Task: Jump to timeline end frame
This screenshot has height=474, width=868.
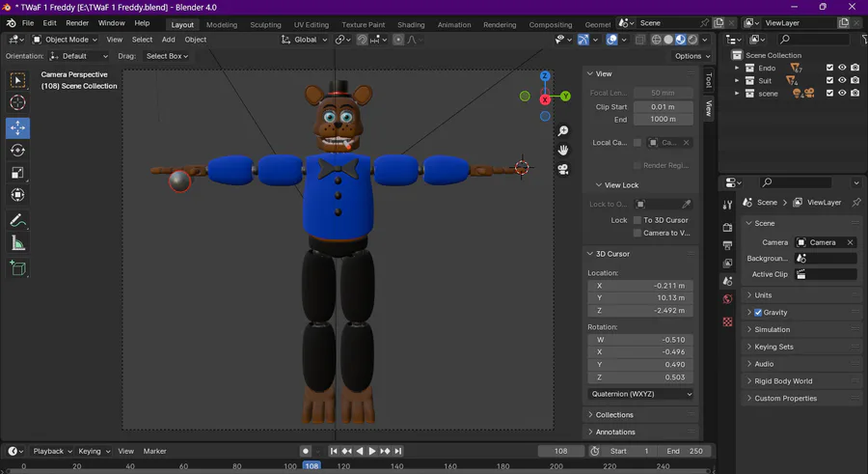Action: coord(398,451)
